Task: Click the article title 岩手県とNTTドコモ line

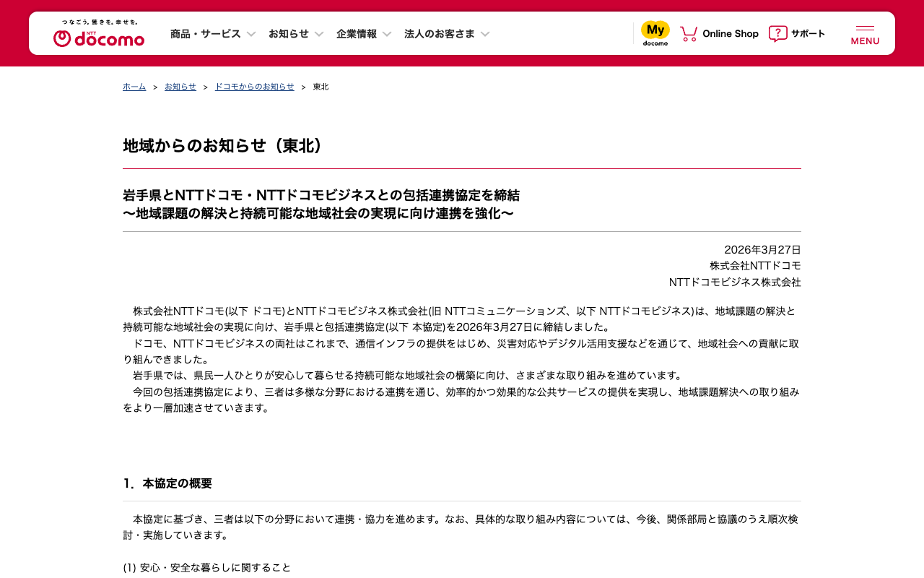Action: (x=321, y=195)
